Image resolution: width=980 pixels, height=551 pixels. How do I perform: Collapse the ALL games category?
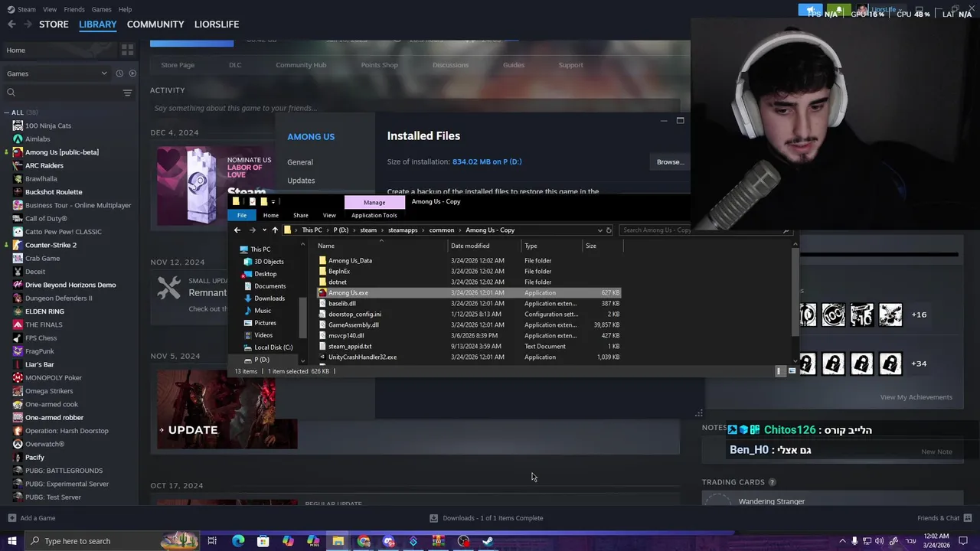(x=7, y=112)
